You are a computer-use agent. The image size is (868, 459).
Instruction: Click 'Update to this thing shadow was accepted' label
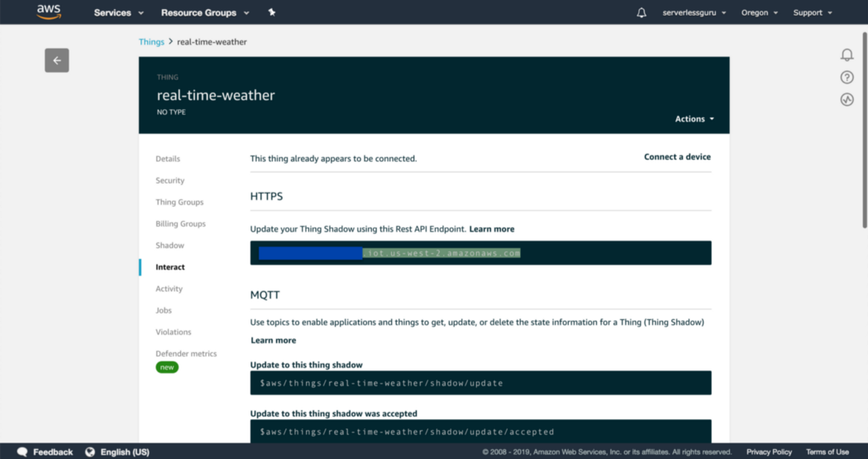(334, 414)
